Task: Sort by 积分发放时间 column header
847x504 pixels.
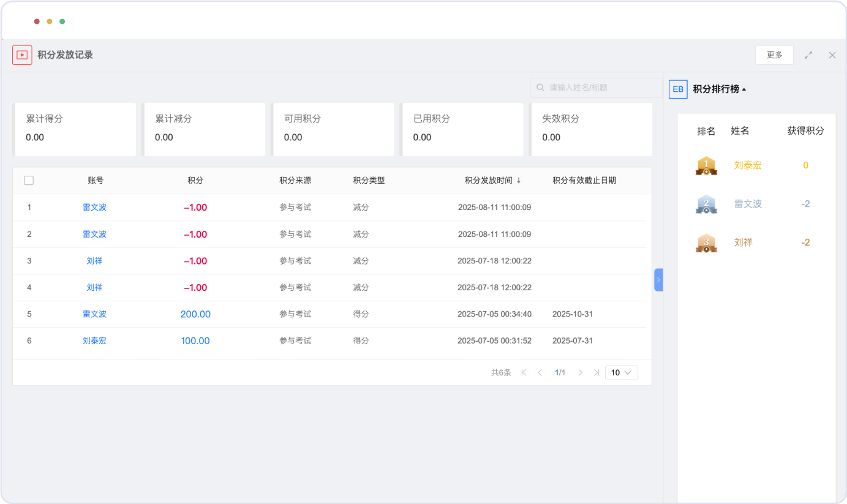Action: 492,181
